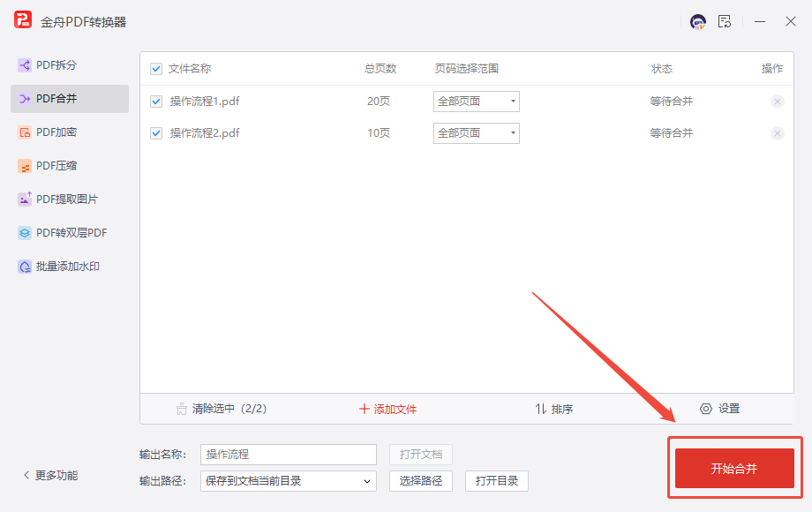Screen dimensions: 812x512
Task: Expand the 输出路径 保存到文档当前目录 dropdown
Action: 289,481
